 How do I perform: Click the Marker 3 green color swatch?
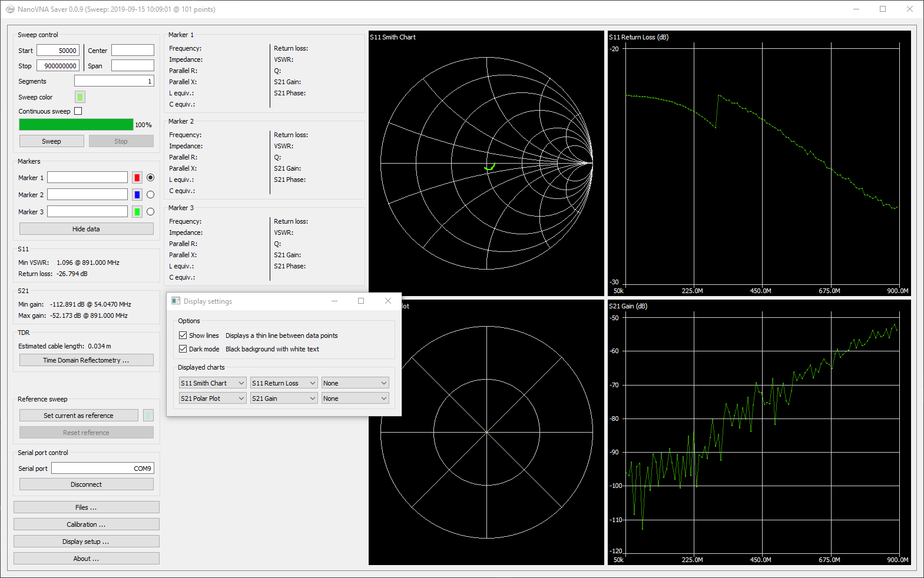pyautogui.click(x=137, y=212)
